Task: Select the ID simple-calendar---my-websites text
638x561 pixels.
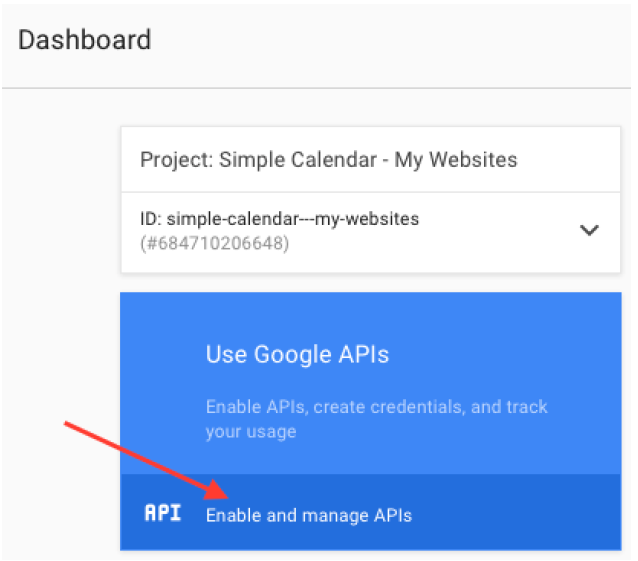Action: click(x=280, y=219)
